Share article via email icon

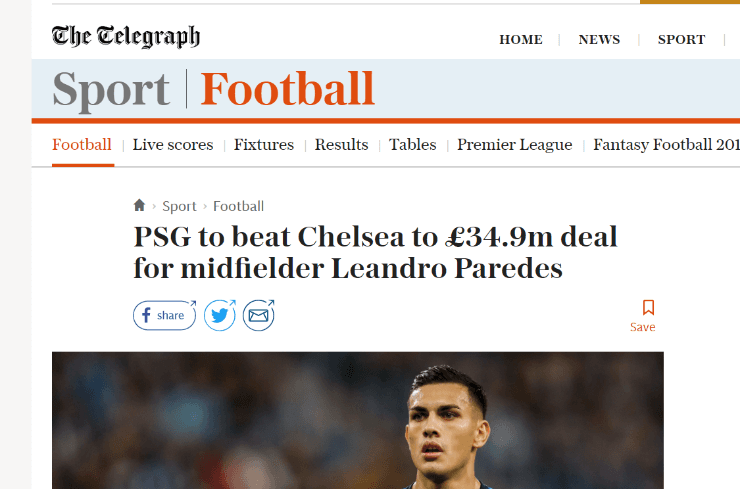259,316
